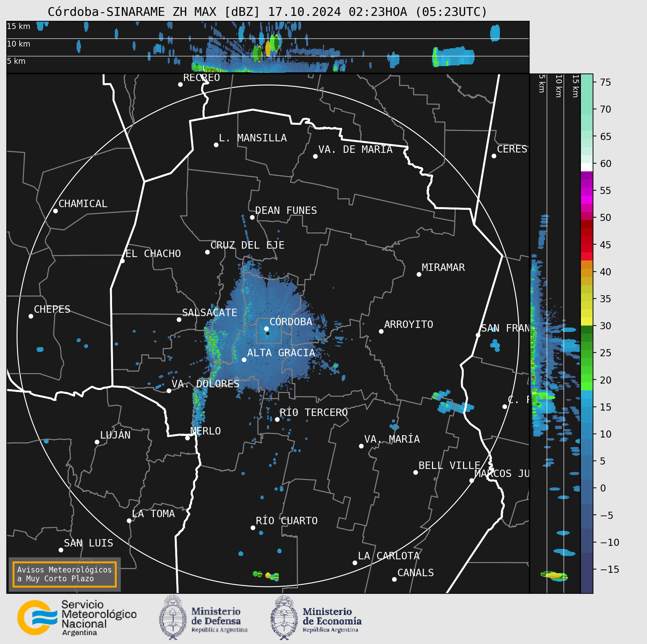Click the Avisos Meteorológicos a Muy Corto Plazo button
Screen dimensions: 647x644
point(64,574)
